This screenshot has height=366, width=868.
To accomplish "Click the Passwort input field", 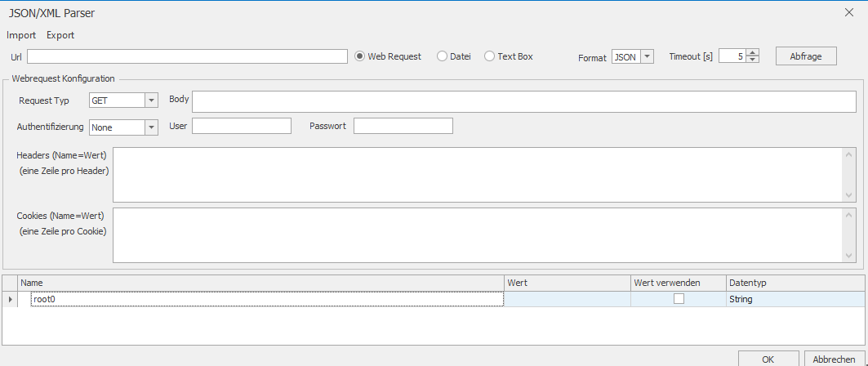I will [403, 126].
